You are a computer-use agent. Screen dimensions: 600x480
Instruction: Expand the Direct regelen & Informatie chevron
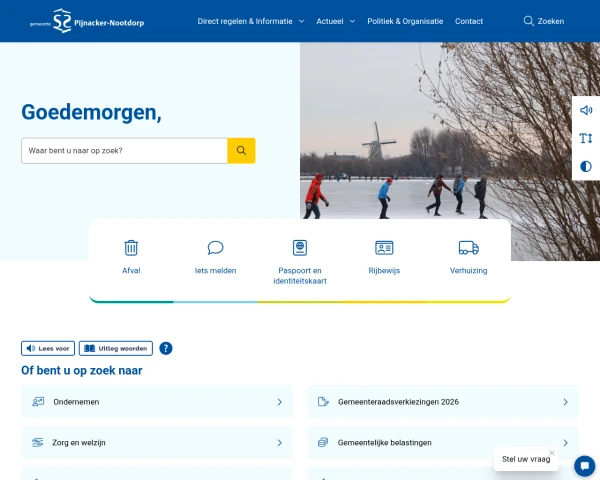point(302,21)
